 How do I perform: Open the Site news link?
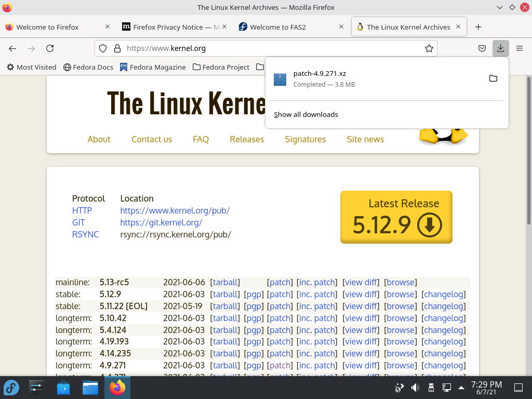pos(365,139)
